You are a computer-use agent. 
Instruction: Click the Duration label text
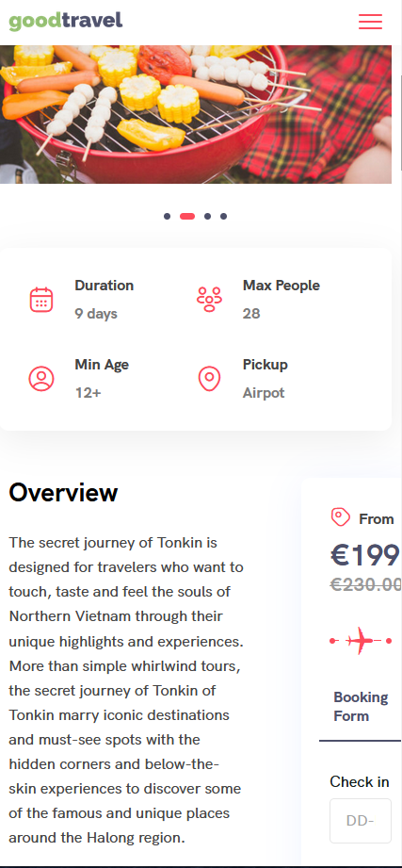[104, 286]
